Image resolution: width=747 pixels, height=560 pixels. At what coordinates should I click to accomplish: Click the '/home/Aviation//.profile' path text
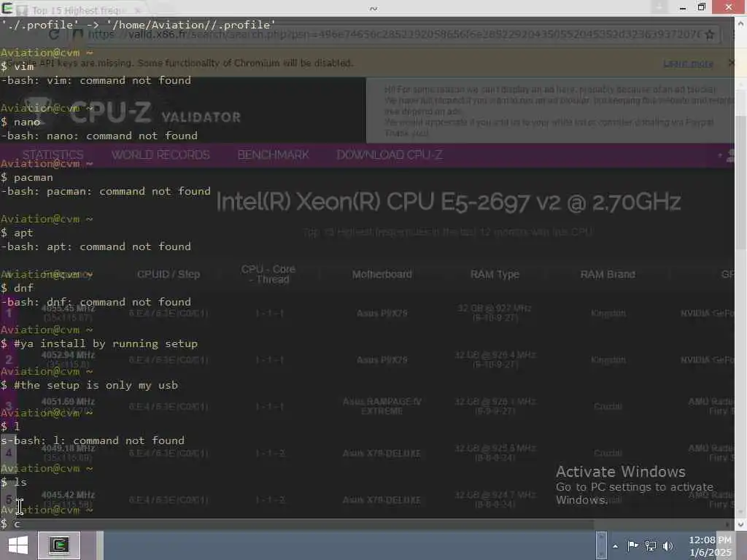pyautogui.click(x=190, y=25)
